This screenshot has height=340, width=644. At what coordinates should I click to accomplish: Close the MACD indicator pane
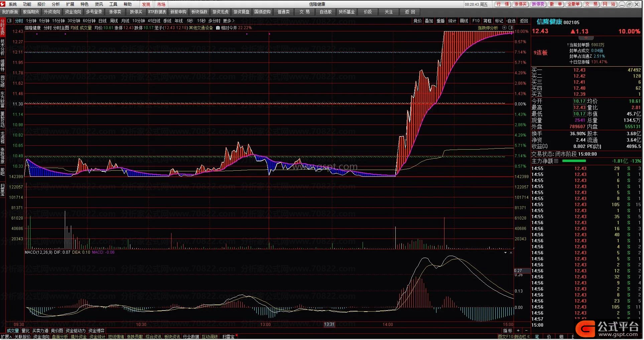click(x=511, y=253)
